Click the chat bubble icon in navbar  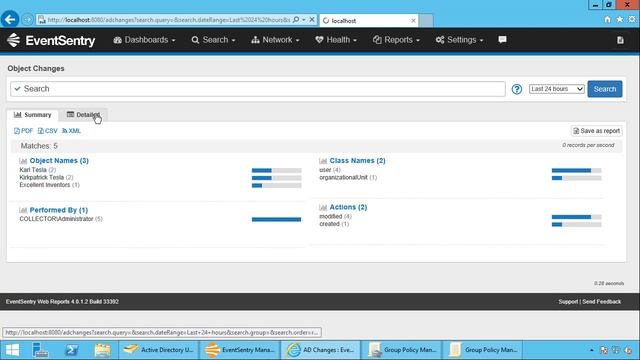coord(502,40)
